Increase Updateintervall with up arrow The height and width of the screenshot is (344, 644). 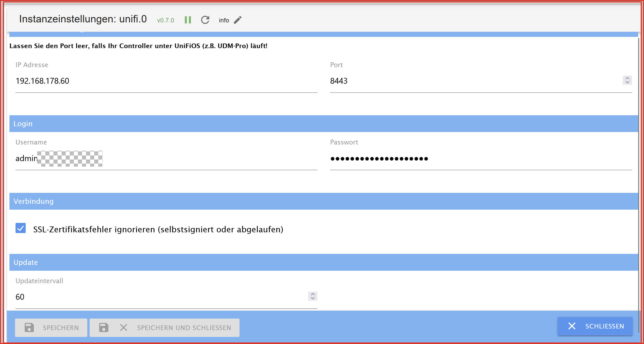(x=313, y=294)
